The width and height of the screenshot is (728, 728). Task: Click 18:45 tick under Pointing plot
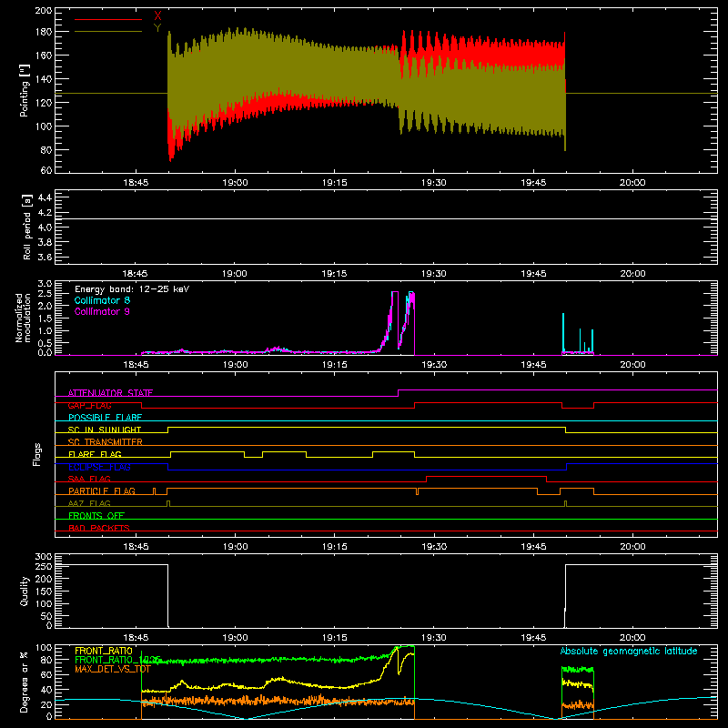136,183
